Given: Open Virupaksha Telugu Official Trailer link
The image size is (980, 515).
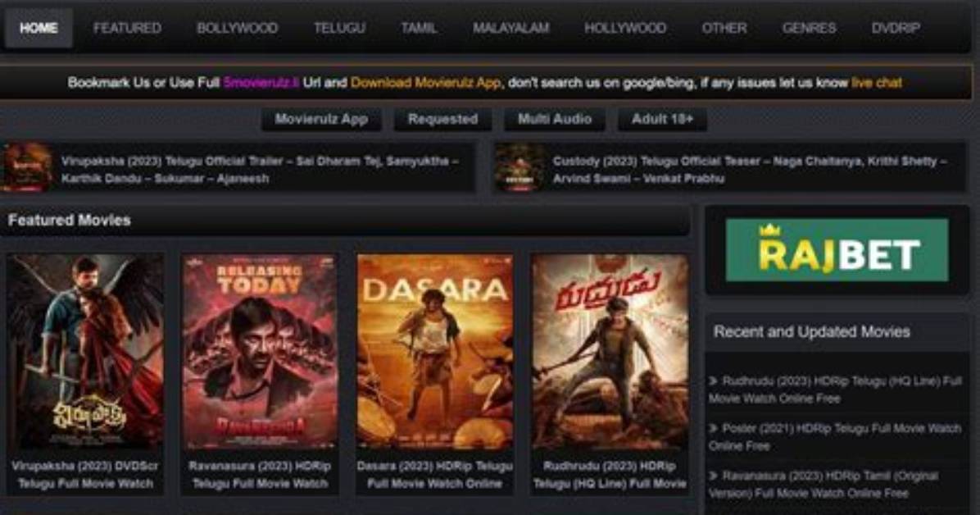Looking at the screenshot, I should click(x=260, y=170).
